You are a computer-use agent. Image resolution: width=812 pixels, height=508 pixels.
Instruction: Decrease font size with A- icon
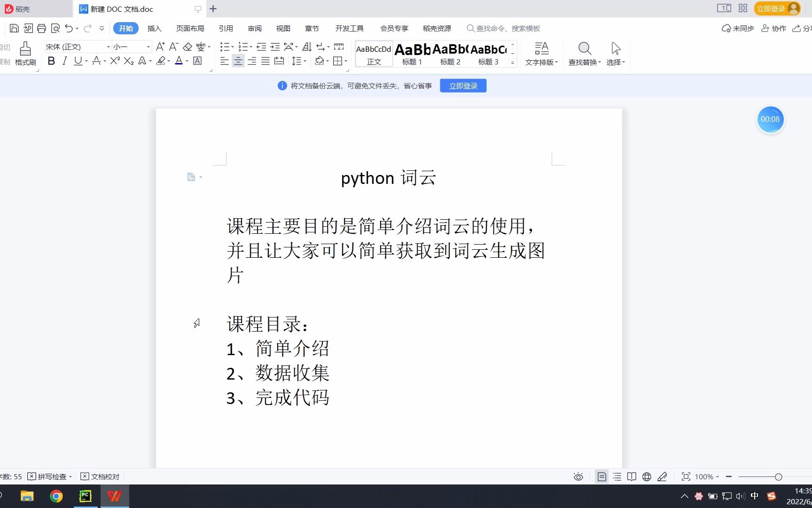coord(173,47)
